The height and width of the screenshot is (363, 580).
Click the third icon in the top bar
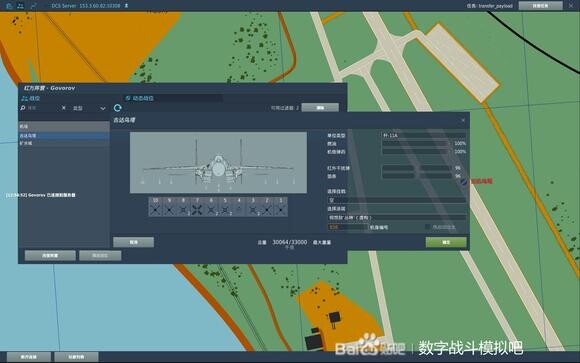pos(34,6)
